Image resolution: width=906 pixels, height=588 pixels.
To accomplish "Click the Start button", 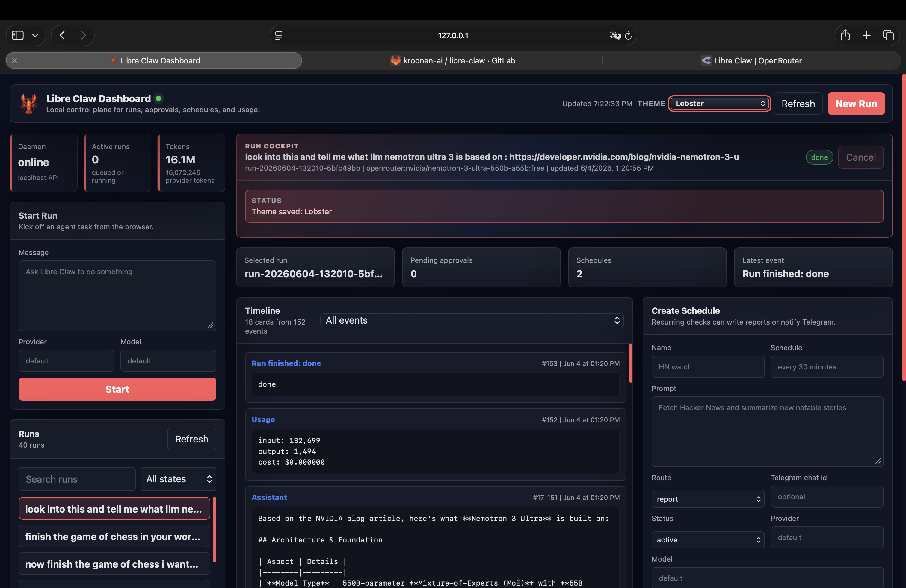I will (x=117, y=389).
